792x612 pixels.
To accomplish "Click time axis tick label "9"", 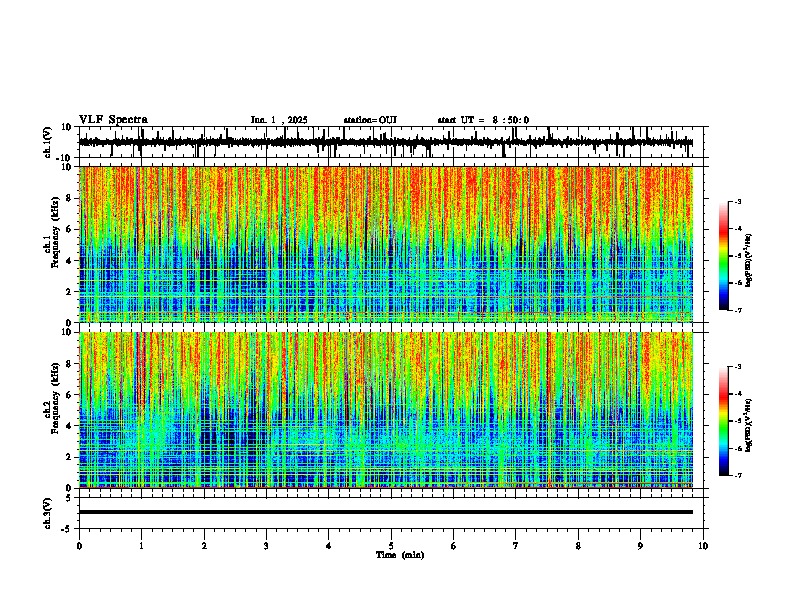I will pyautogui.click(x=640, y=546).
